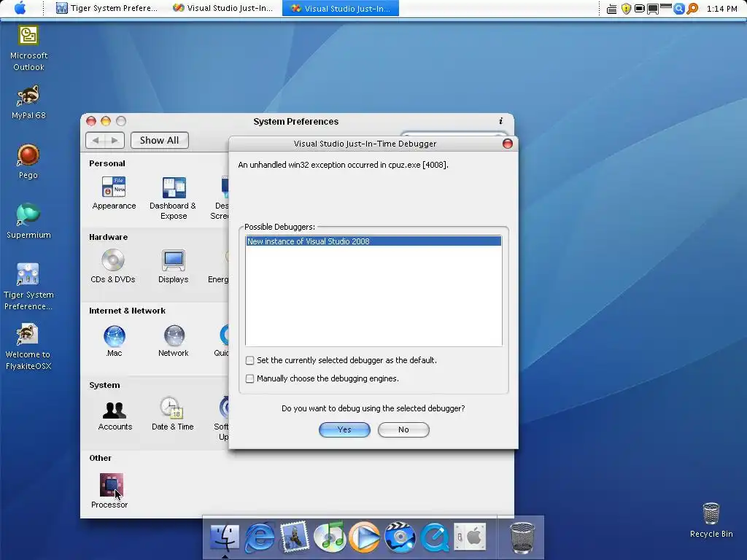The width and height of the screenshot is (747, 560).
Task: Open the Network preference pane
Action: coord(174,341)
